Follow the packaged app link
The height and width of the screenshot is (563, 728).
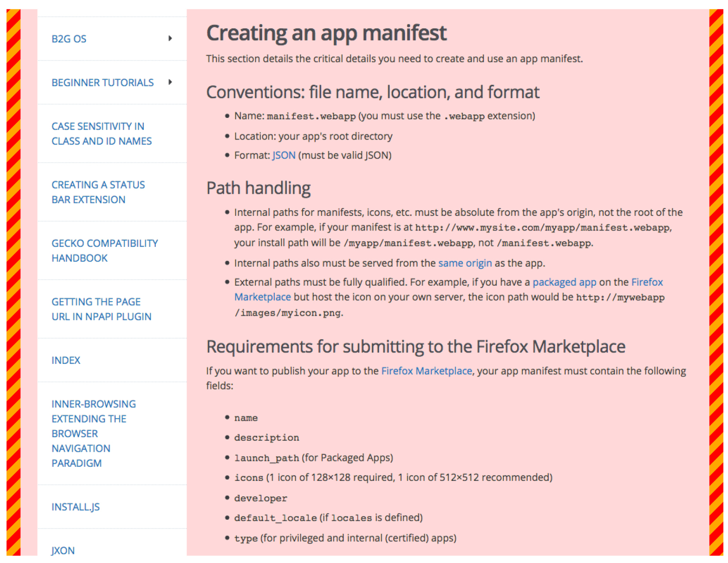[564, 282]
